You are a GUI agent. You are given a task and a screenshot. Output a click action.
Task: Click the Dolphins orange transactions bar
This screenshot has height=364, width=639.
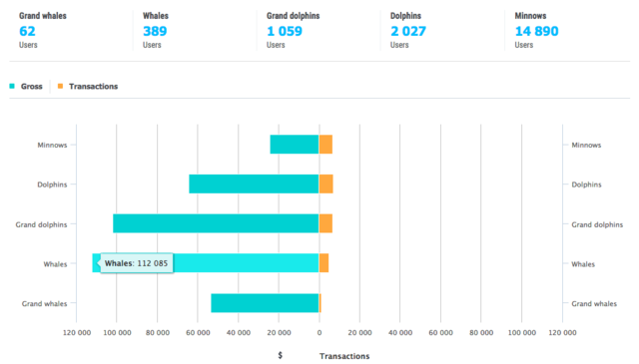click(326, 184)
